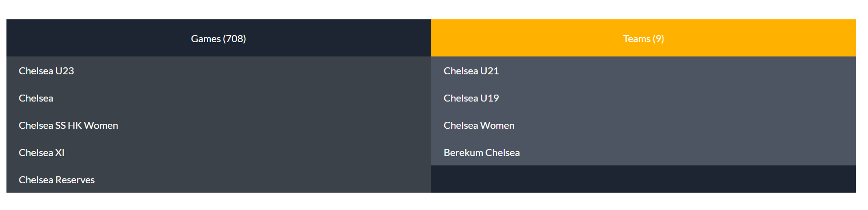The height and width of the screenshot is (210, 868).
Task: Choose Chelsea SS HK Women from results
Action: pos(218,125)
